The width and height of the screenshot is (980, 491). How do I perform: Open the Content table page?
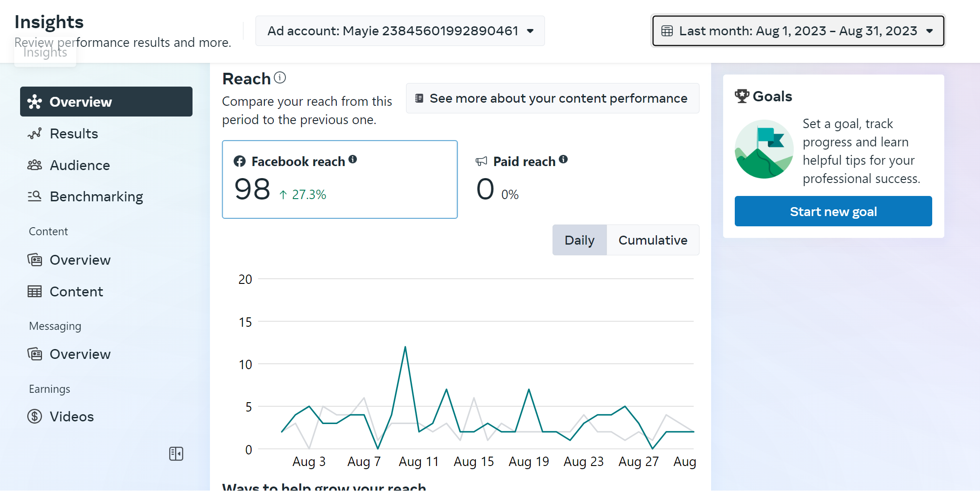tap(106, 291)
